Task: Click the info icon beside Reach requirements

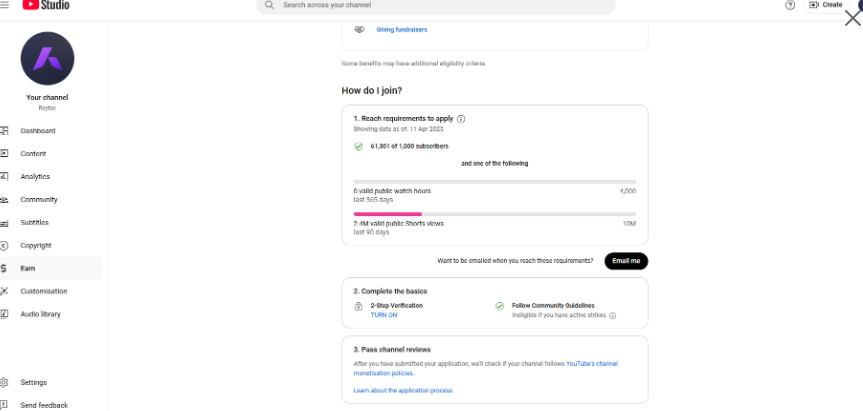Action: (x=461, y=119)
